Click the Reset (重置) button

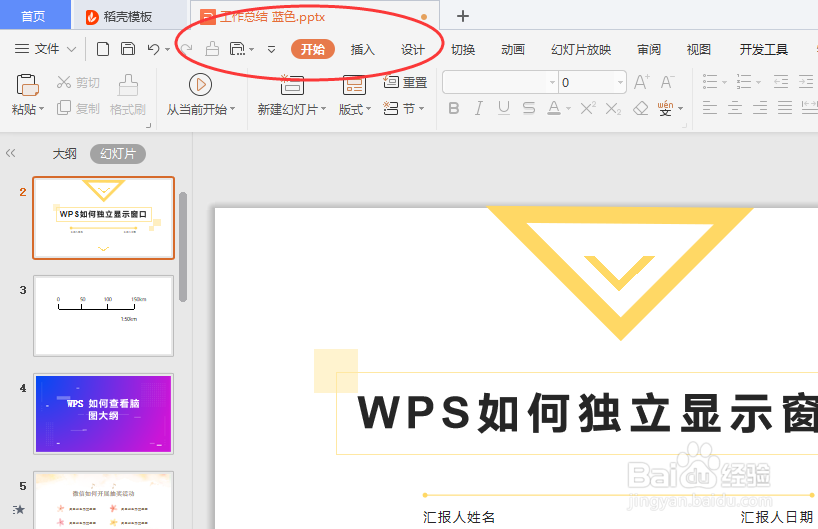[x=405, y=82]
